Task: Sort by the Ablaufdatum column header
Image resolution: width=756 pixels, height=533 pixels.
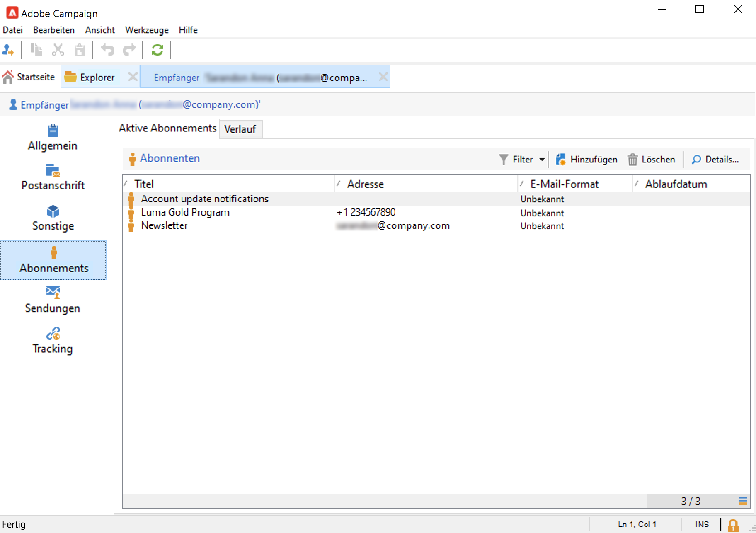Action: pos(691,184)
